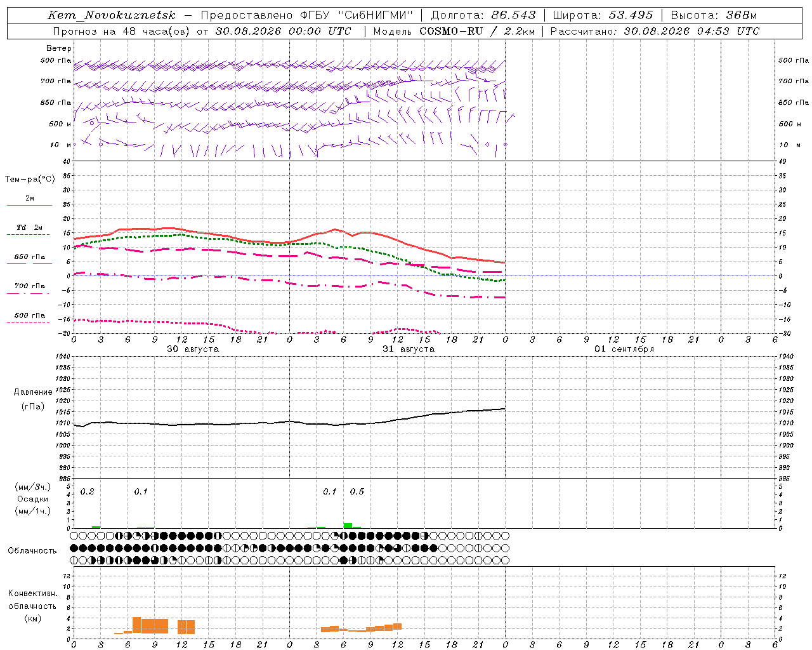Select the 30 августа date label
Image resolution: width=812 pixels, height=650 pixels.
click(x=193, y=349)
